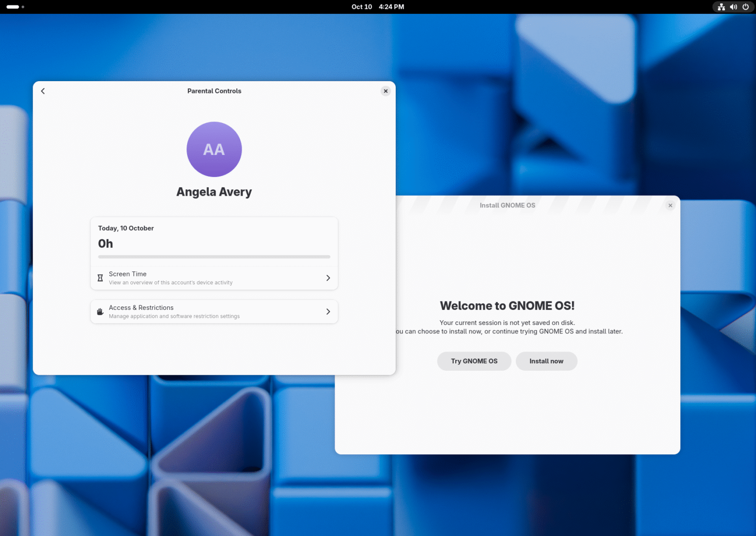Click the daily screen time usage bar

(x=214, y=257)
